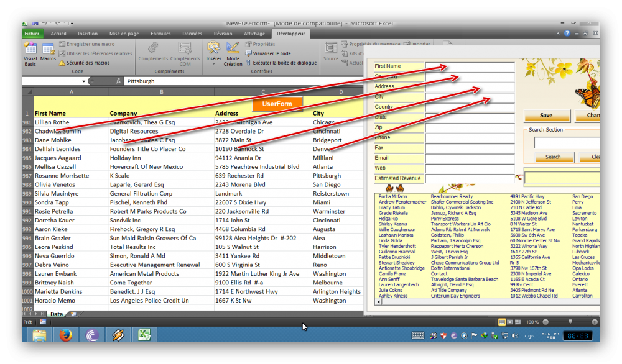Select column A header

pyautogui.click(x=72, y=92)
